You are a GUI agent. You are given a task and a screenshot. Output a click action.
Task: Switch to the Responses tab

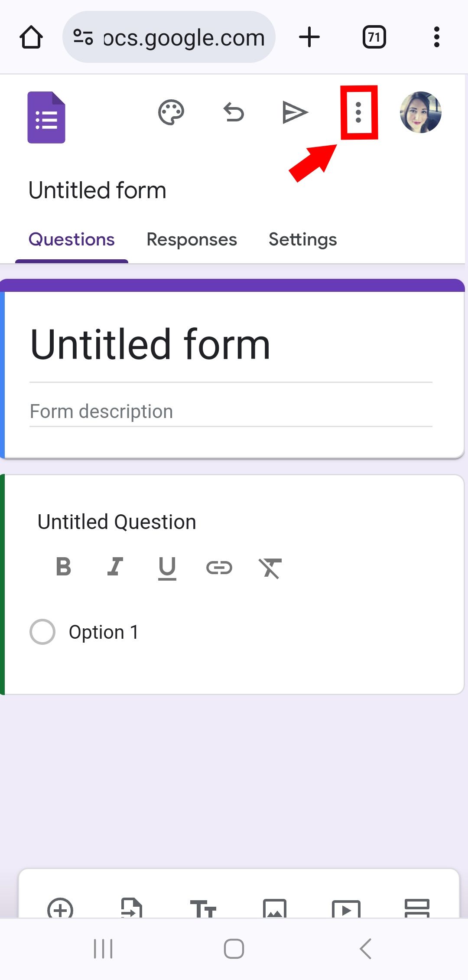pyautogui.click(x=192, y=239)
